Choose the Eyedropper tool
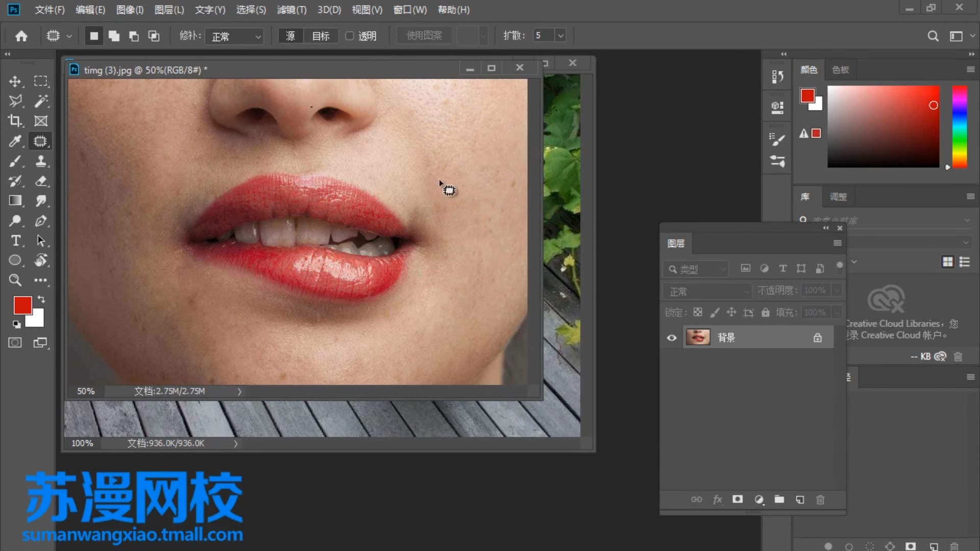Viewport: 980px width, 551px height. [15, 141]
